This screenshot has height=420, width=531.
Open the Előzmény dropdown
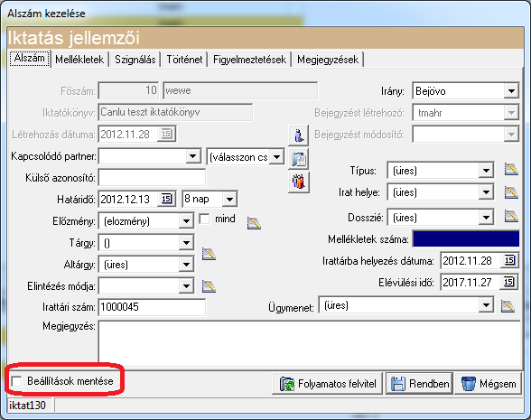(x=186, y=221)
